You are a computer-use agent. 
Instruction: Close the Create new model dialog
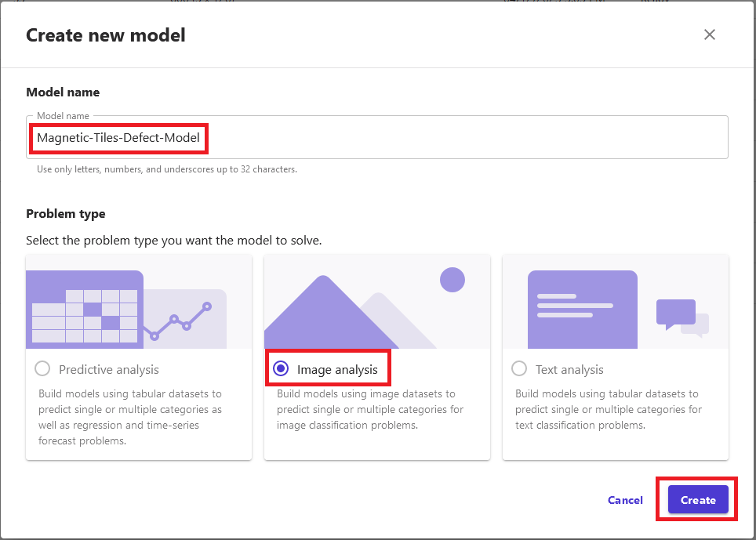point(709,34)
